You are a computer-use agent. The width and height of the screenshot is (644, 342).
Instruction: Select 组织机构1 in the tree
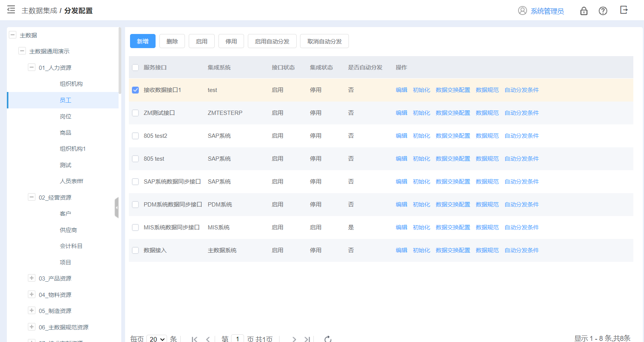pos(73,149)
